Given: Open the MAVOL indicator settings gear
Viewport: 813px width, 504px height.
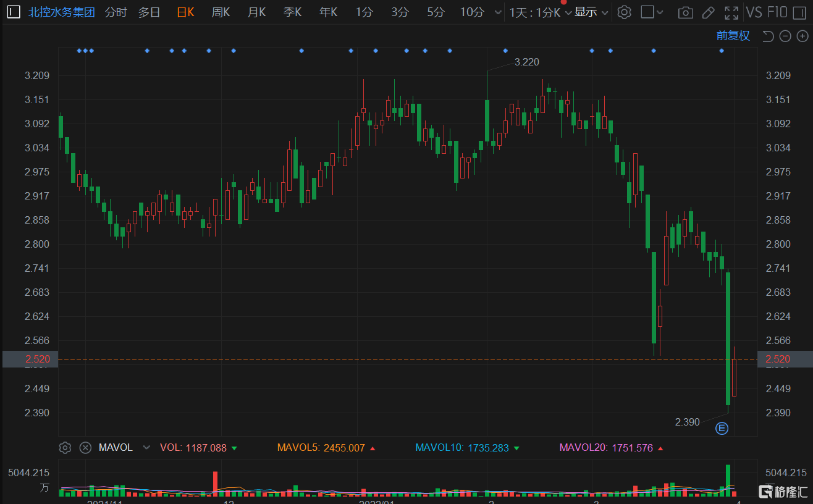Looking at the screenshot, I should (65, 448).
